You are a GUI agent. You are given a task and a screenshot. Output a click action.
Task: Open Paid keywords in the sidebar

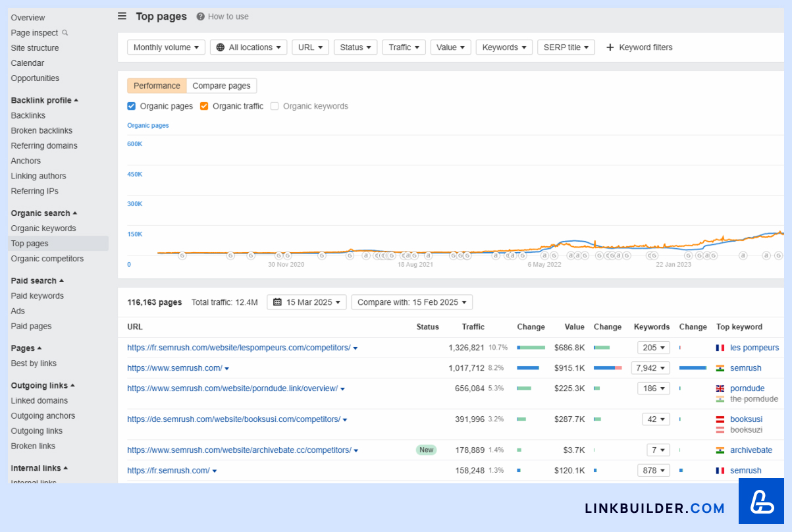(x=38, y=296)
